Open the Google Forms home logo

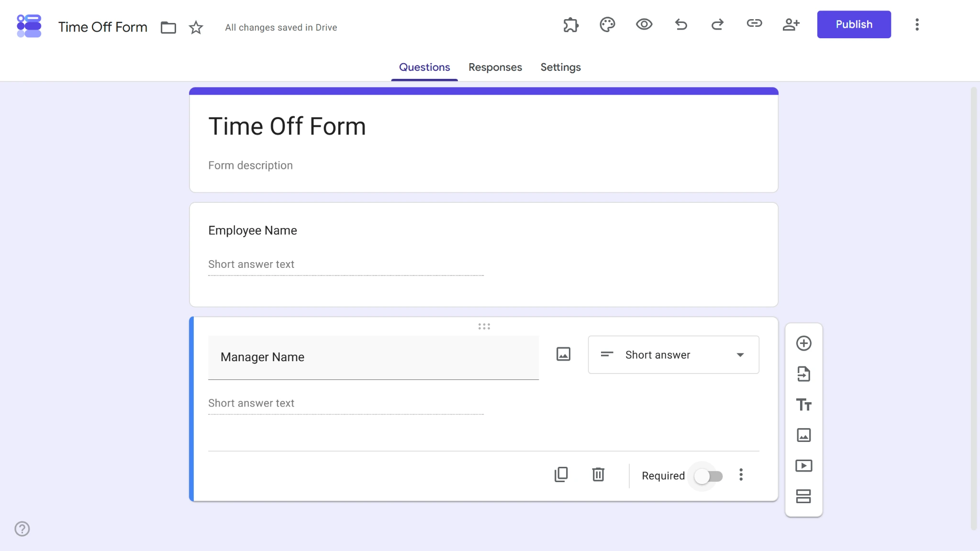(29, 26)
